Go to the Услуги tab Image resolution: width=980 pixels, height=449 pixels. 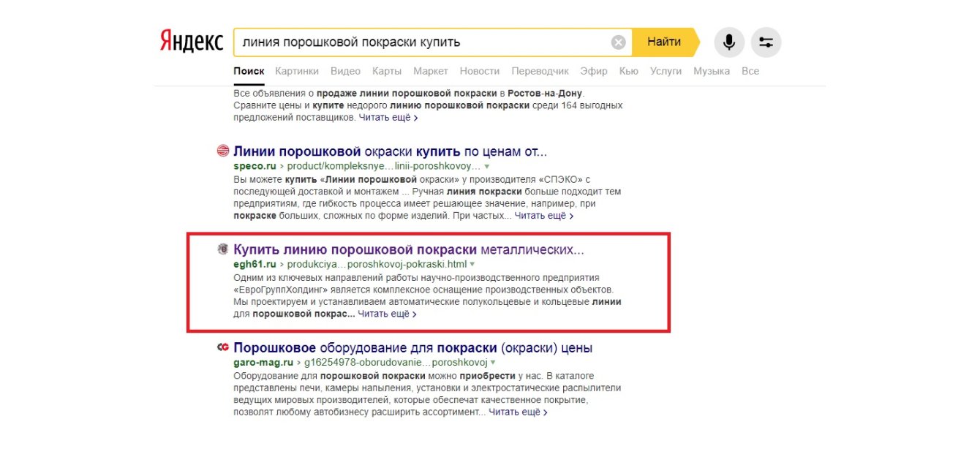pos(666,71)
